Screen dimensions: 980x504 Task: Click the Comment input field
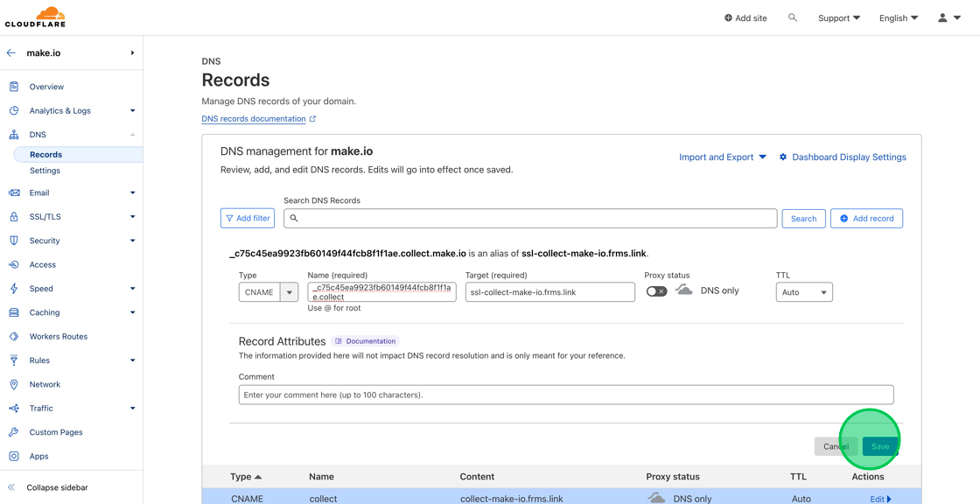click(566, 394)
